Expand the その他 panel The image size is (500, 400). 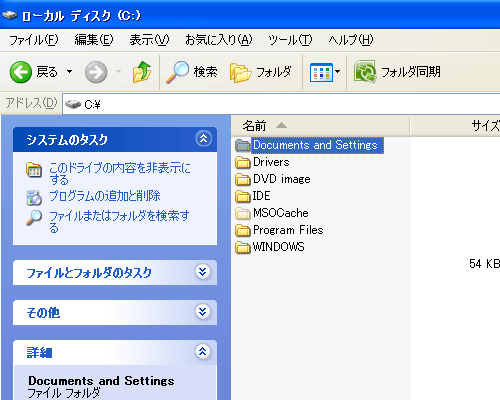[203, 312]
